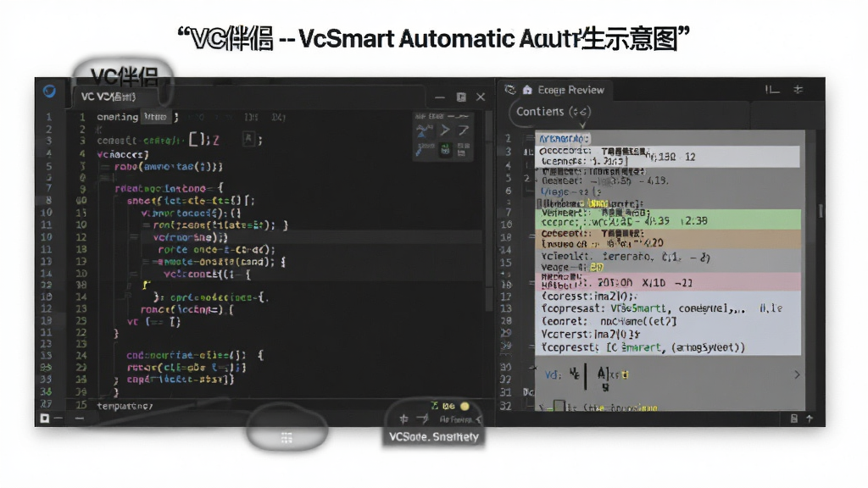Click the blue heading link atop the review list
The height and width of the screenshot is (488, 868).
pyautogui.click(x=564, y=138)
